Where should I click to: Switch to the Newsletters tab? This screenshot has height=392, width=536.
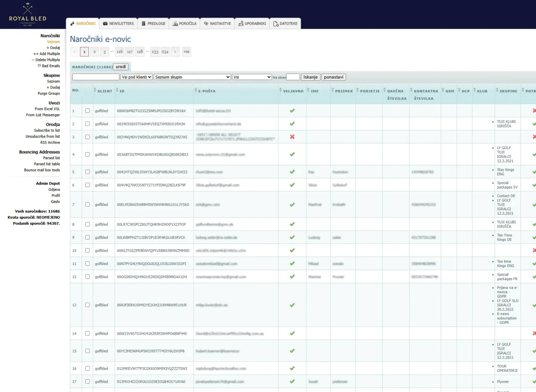(x=118, y=24)
